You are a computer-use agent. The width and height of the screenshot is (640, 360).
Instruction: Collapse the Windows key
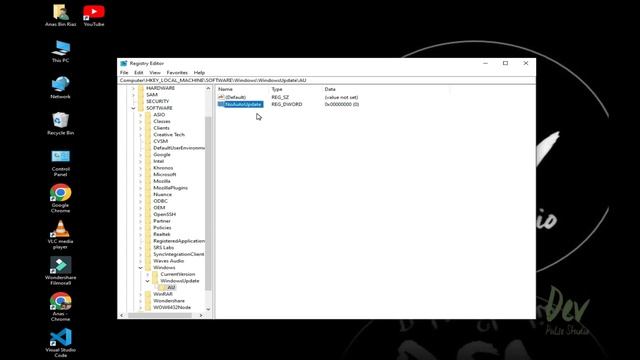(140, 268)
